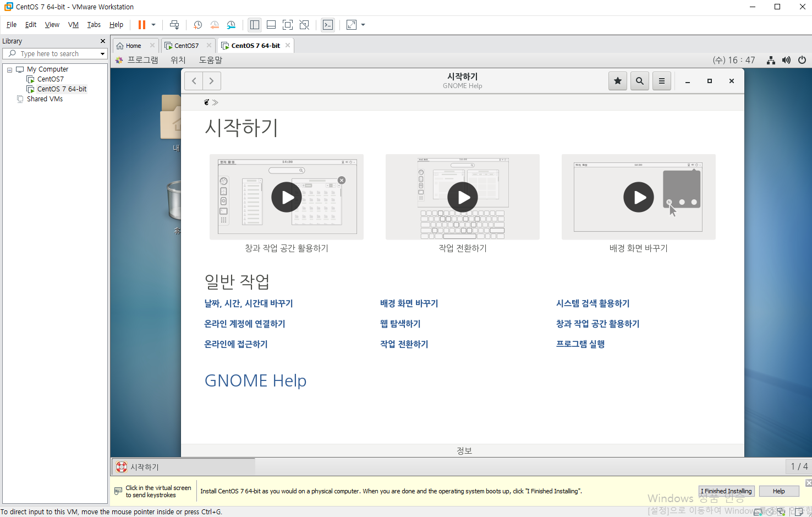Viewport: 812px width, 517px height.
Task: Click the stretch guest display icon
Action: click(352, 25)
